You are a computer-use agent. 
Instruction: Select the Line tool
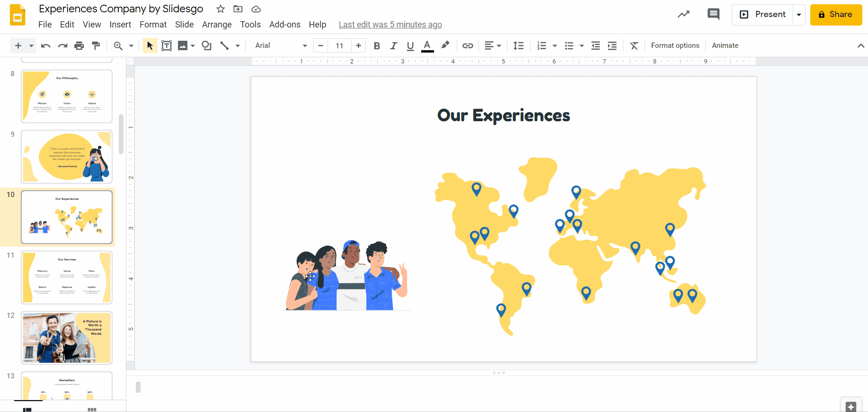point(224,45)
